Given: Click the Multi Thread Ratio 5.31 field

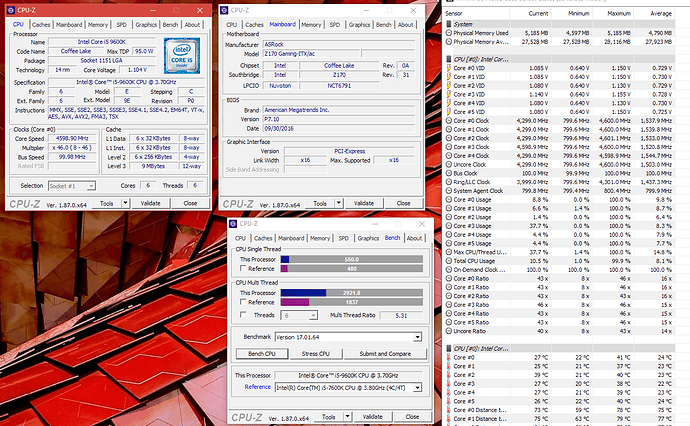Looking at the screenshot, I should (401, 316).
